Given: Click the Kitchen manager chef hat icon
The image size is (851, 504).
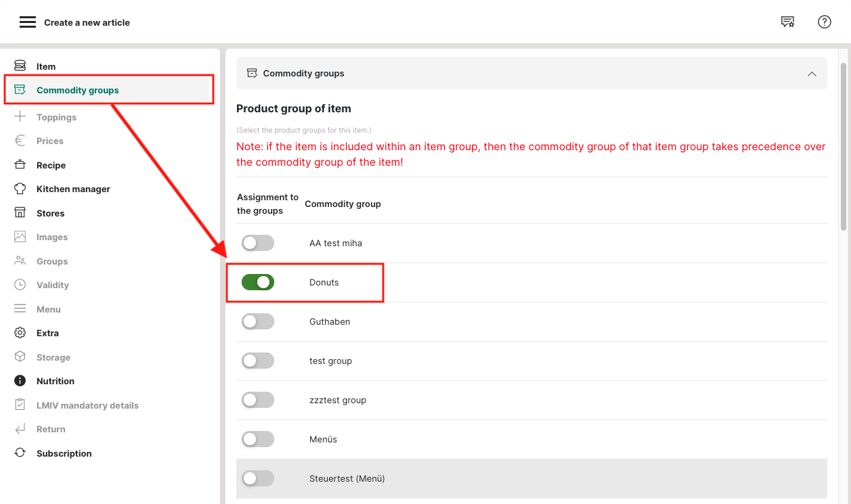Looking at the screenshot, I should point(20,189).
